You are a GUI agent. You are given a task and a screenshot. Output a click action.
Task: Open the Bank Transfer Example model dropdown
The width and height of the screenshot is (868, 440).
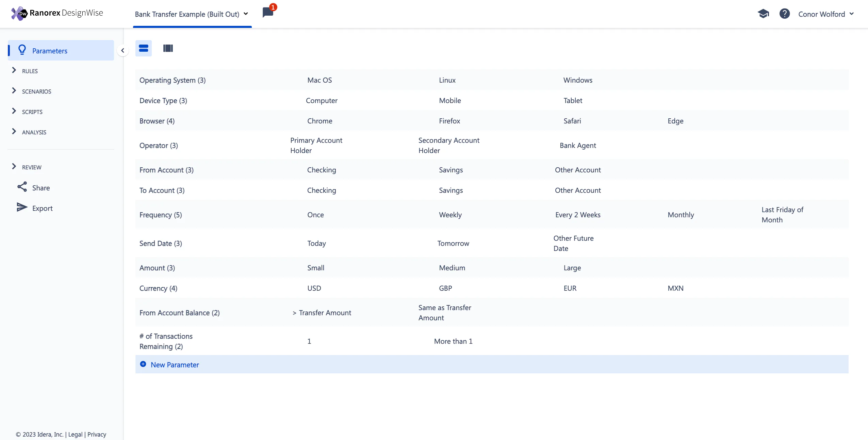[192, 14]
